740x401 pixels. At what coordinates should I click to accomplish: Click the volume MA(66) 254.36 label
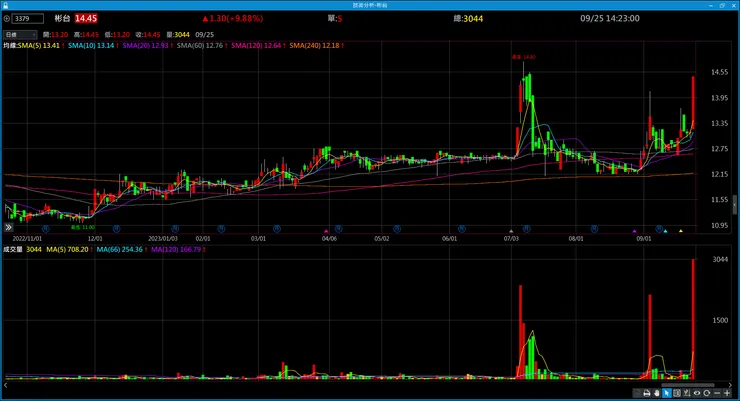[121, 250]
